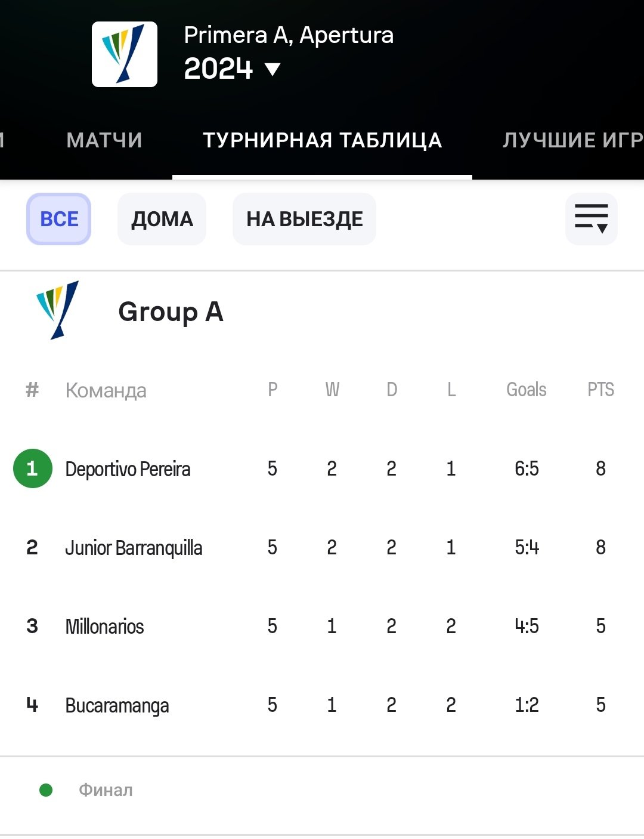Image resolution: width=644 pixels, height=839 pixels.
Task: Open Bucaramanga team details
Action: [117, 705]
